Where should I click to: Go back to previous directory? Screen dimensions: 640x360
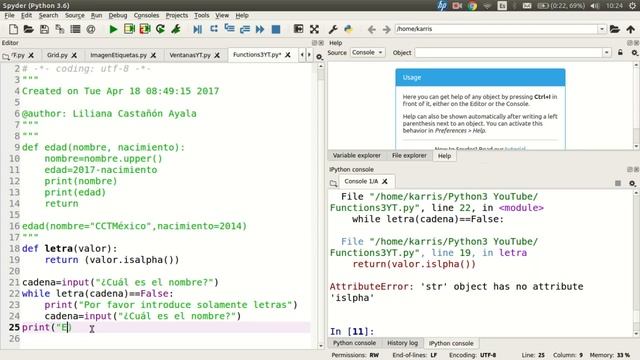[371, 29]
